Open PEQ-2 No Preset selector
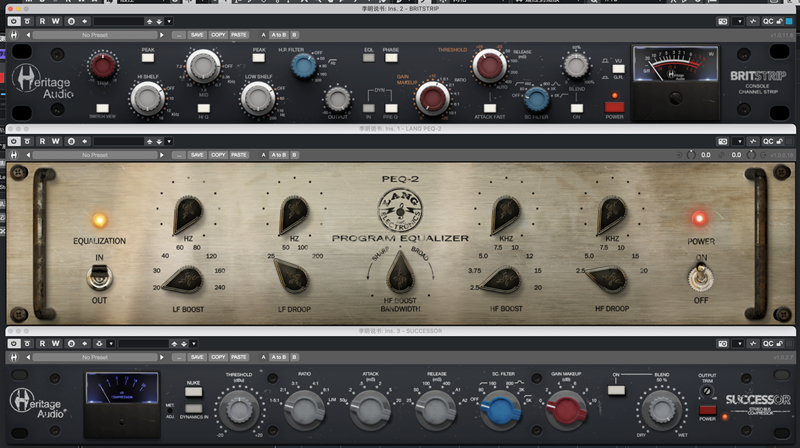This screenshot has height=448, width=800. click(95, 155)
